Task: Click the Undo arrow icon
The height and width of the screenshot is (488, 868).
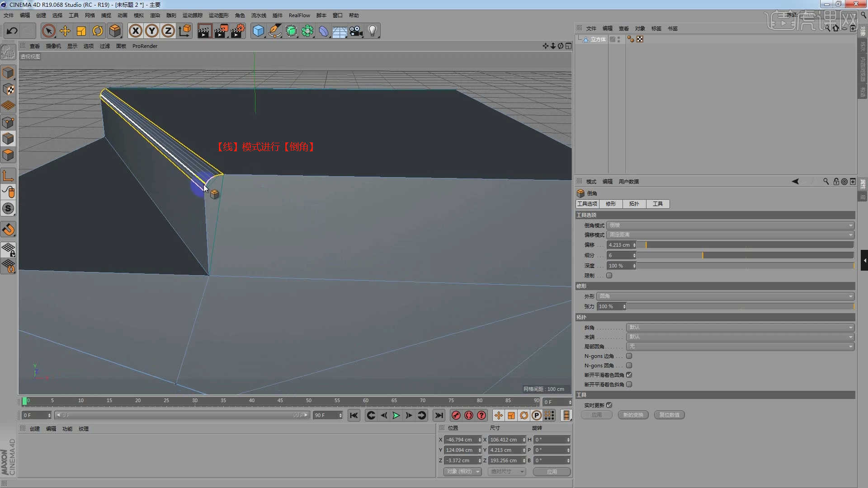Action: point(12,31)
